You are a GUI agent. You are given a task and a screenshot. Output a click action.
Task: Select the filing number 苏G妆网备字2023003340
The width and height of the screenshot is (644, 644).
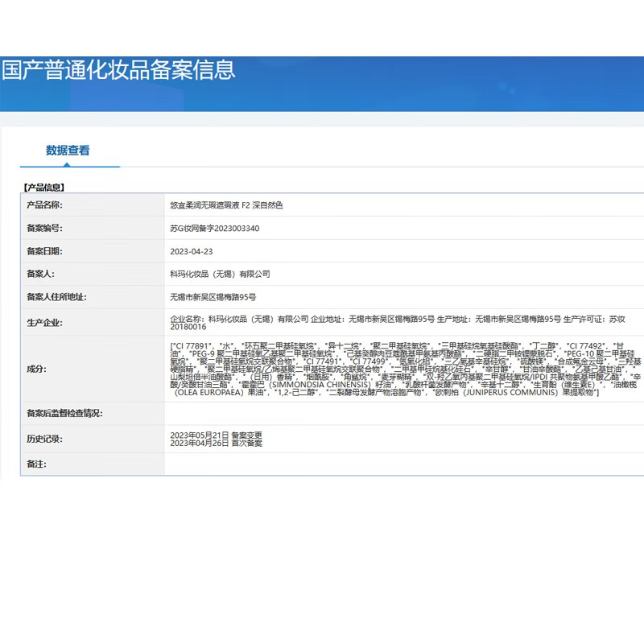215,228
